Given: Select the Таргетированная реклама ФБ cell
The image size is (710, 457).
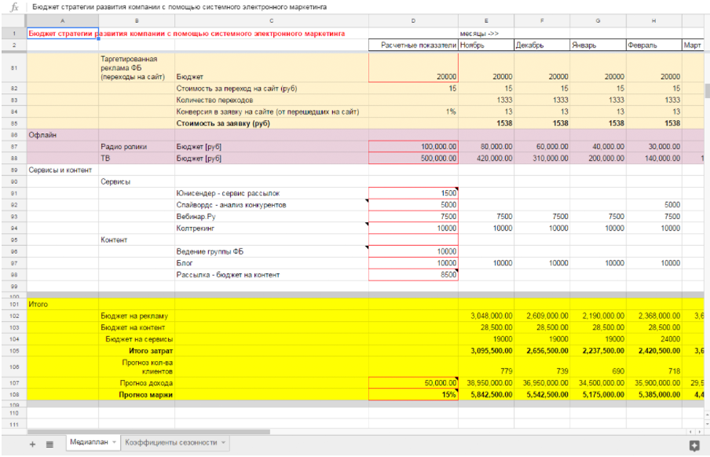Looking at the screenshot, I should click(x=137, y=68).
